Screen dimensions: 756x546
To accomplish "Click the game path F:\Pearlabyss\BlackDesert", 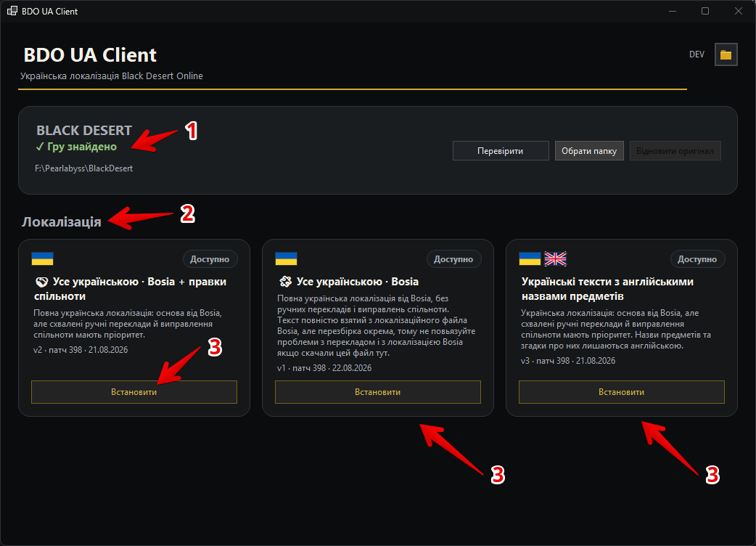I will tap(84, 168).
